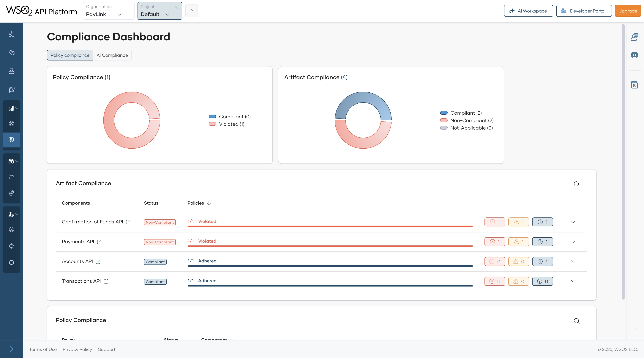This screenshot has height=358, width=644.
Task: Open the dashboard overview in the sidebar
Action: [11, 34]
